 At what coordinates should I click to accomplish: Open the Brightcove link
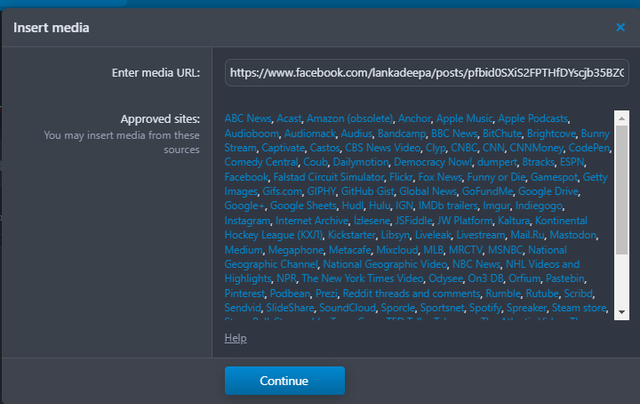[x=551, y=133]
